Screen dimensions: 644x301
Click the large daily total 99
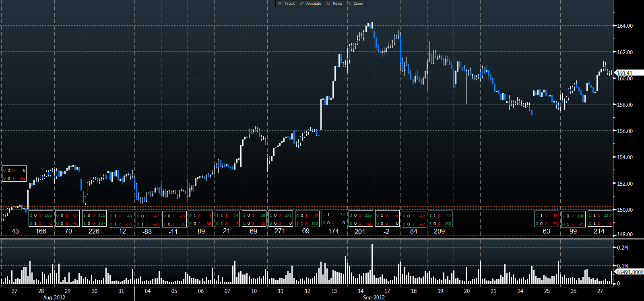[573, 231]
